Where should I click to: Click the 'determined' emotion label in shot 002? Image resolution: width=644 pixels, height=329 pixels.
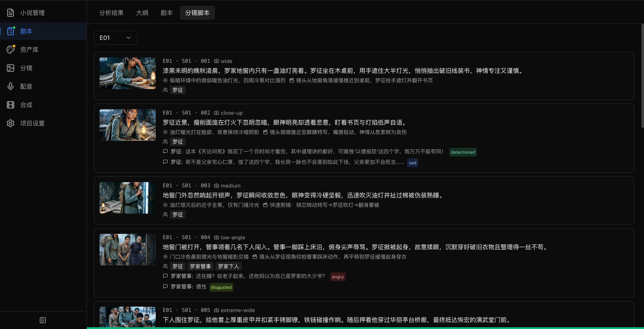pyautogui.click(x=463, y=152)
